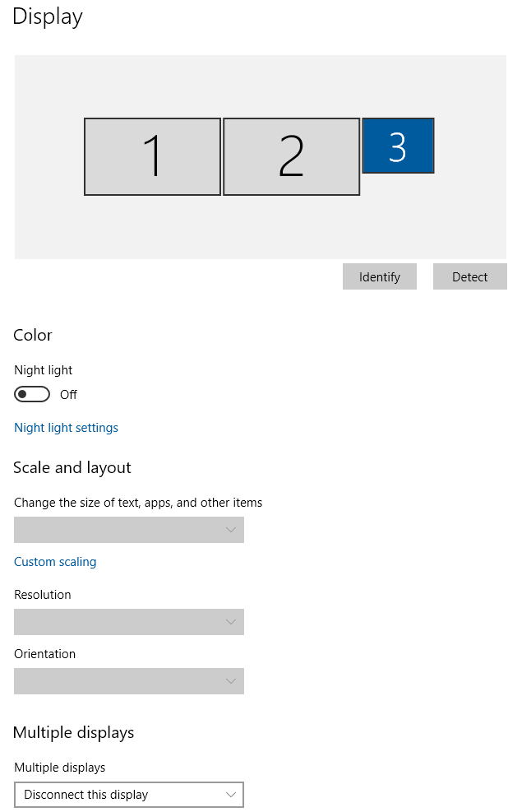Click the Scale and layout section heading
The image size is (508, 812).
72,467
